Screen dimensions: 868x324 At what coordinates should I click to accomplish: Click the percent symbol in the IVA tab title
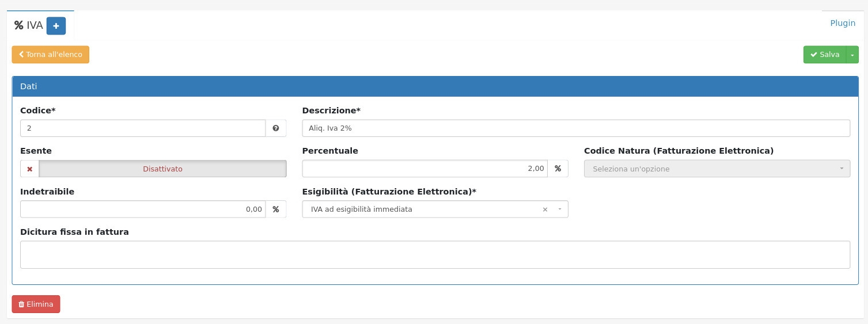19,25
